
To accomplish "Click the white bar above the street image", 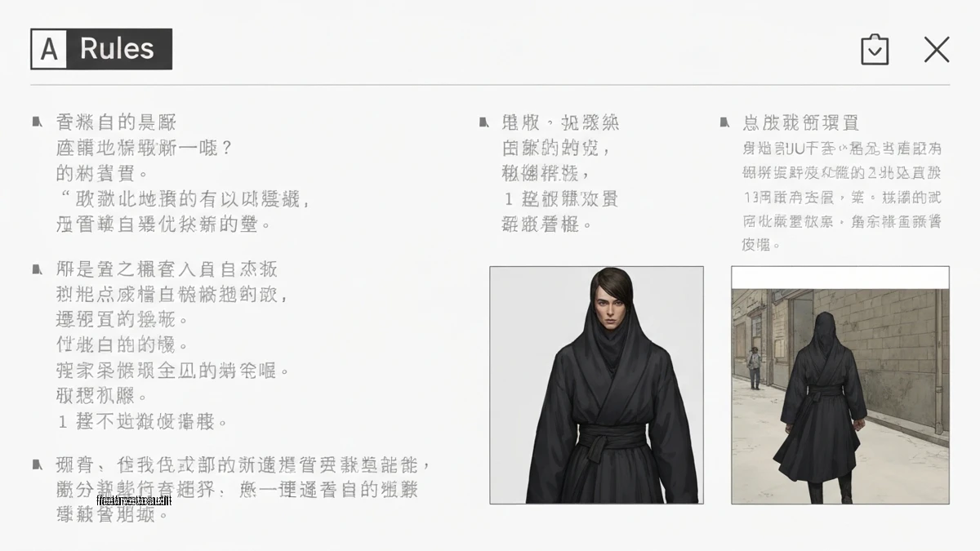I will pyautogui.click(x=840, y=278).
